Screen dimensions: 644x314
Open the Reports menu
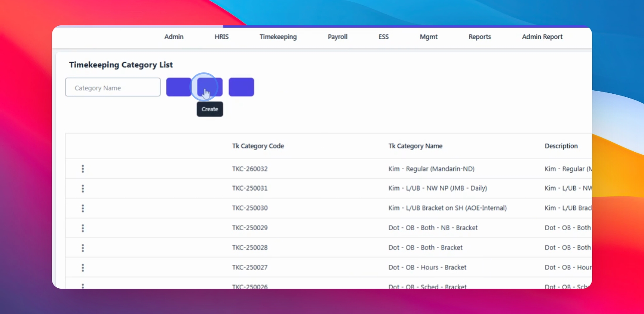(x=480, y=37)
